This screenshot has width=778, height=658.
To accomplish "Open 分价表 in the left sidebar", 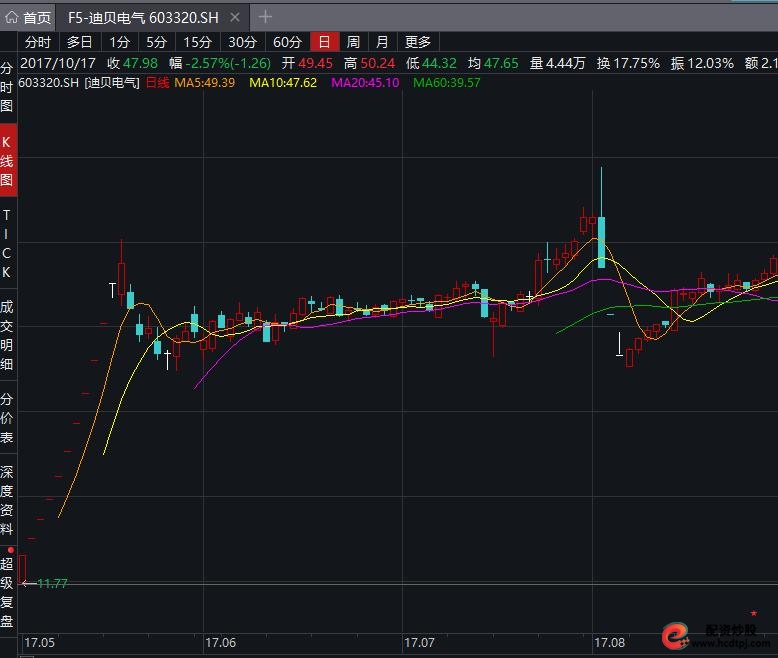I will tap(7, 418).
